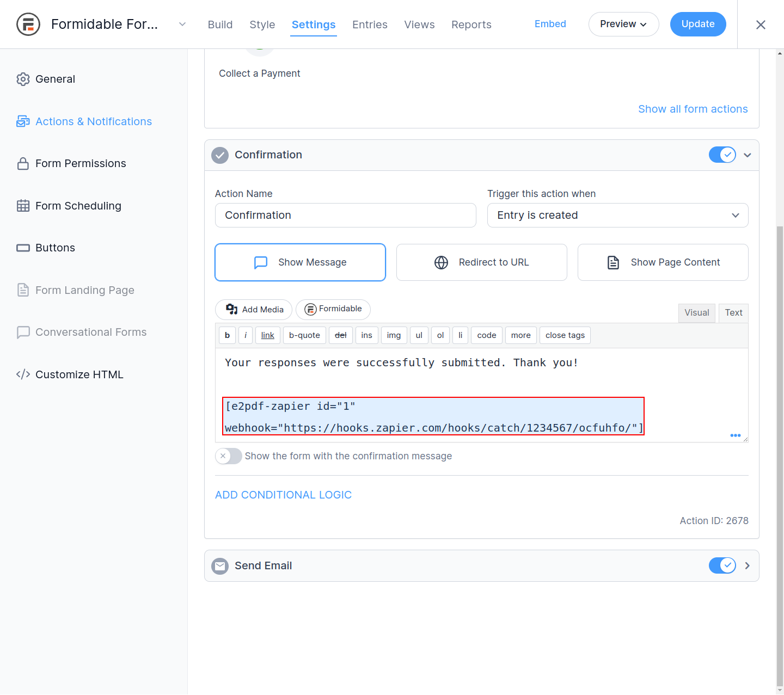This screenshot has height=695, width=784.
Task: Click the Action Name input field
Action: pos(345,215)
